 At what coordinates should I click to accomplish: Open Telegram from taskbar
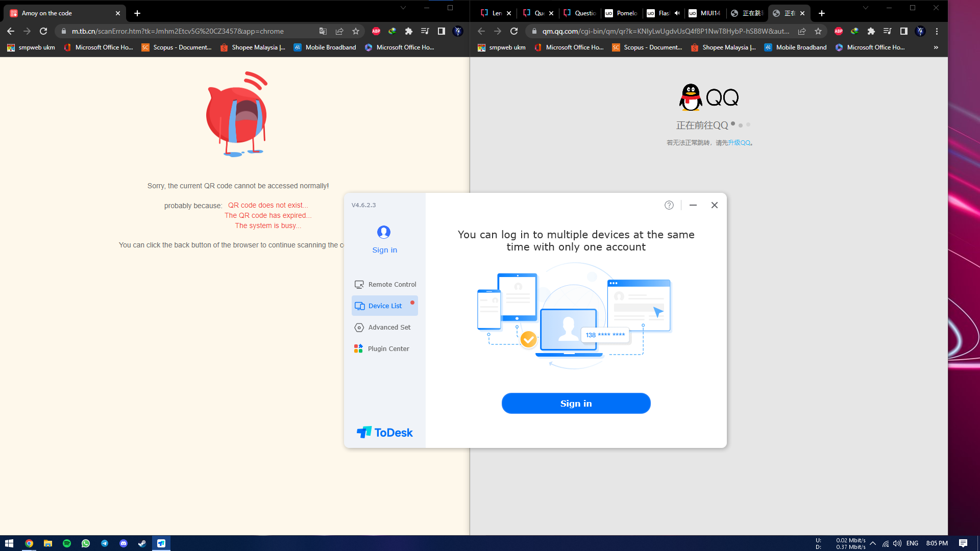pyautogui.click(x=105, y=543)
